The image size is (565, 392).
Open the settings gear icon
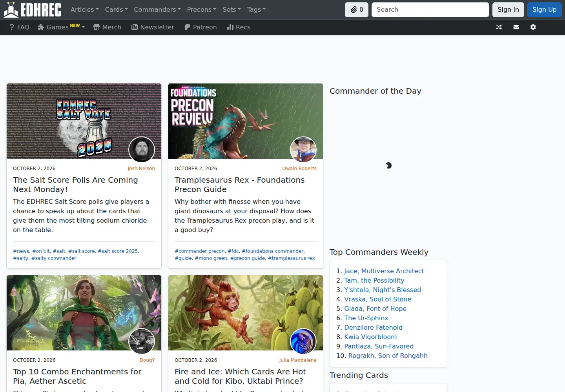pos(533,27)
